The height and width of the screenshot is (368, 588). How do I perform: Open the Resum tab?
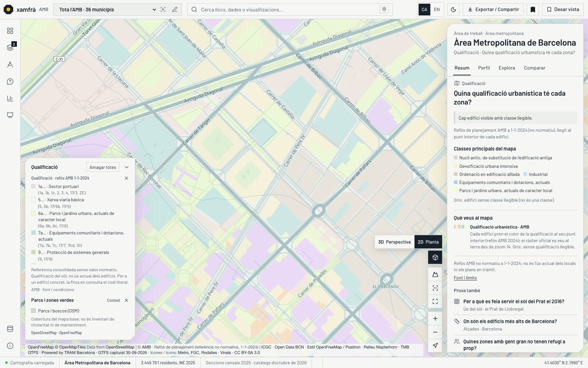(x=462, y=68)
